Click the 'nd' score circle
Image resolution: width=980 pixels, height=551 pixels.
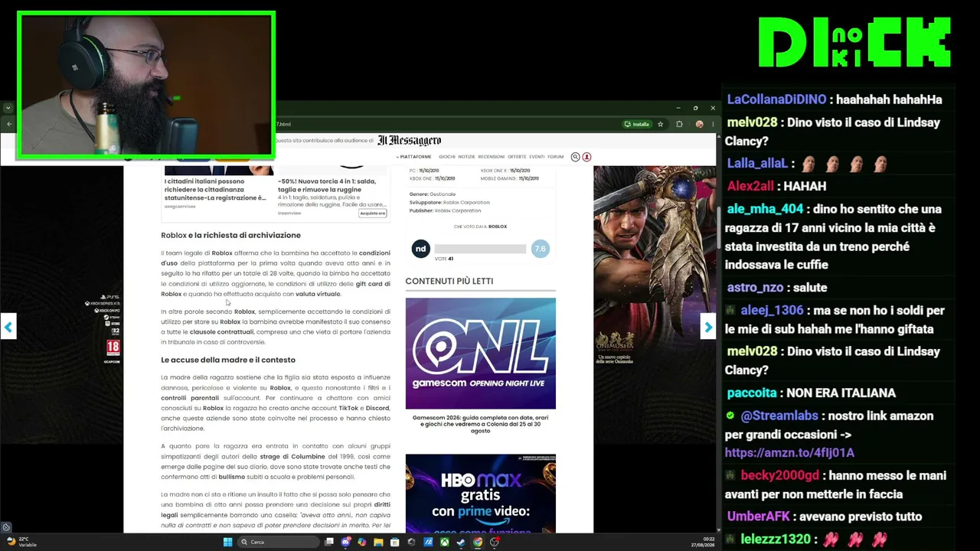coord(420,249)
